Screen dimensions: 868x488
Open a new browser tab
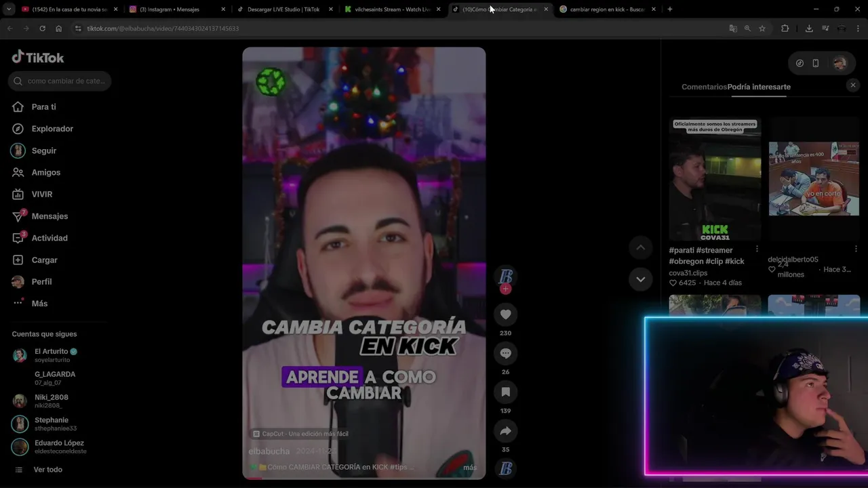(x=670, y=9)
